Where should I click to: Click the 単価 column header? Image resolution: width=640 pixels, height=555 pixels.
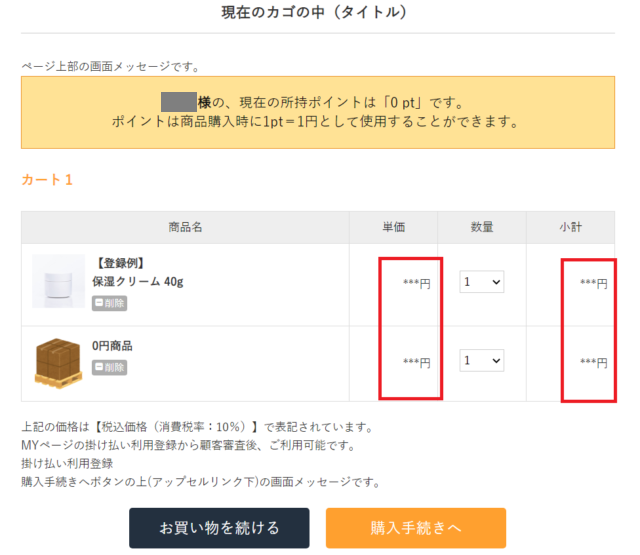393,227
